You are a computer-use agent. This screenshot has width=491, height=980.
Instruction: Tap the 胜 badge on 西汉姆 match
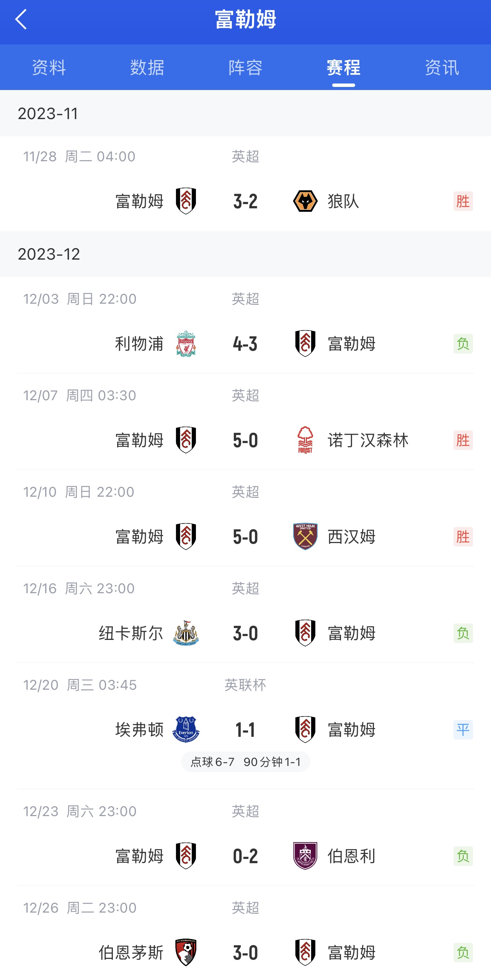pos(463,537)
